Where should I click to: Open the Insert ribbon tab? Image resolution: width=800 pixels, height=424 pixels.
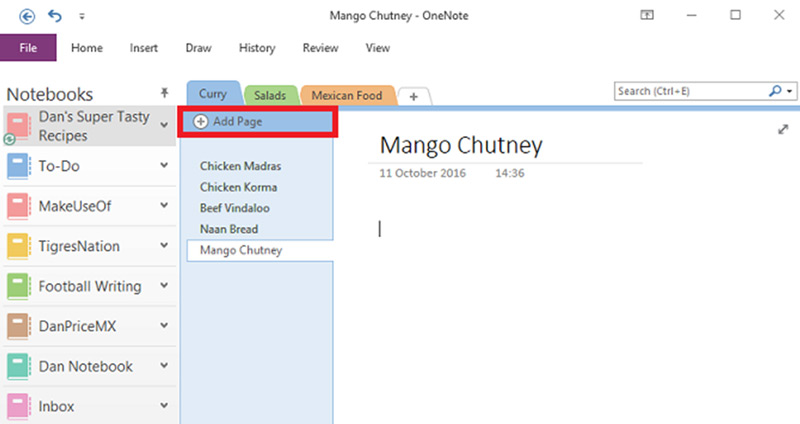click(x=144, y=47)
